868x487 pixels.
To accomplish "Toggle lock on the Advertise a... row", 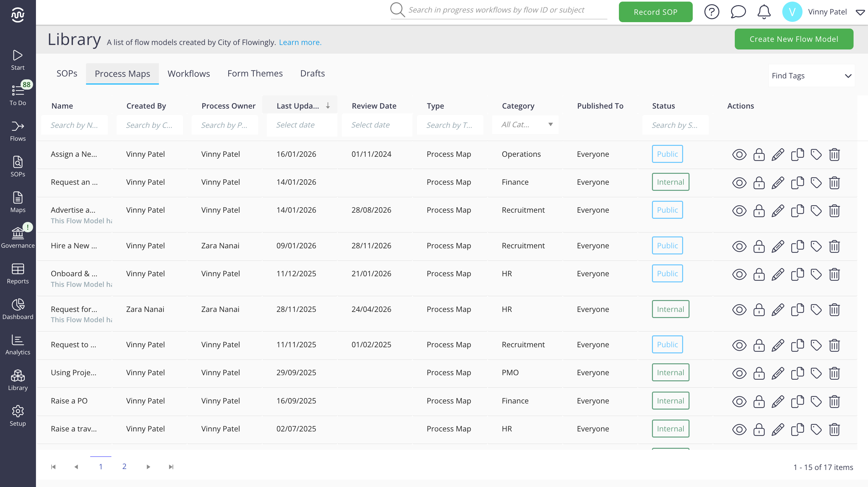I will click(x=759, y=210).
